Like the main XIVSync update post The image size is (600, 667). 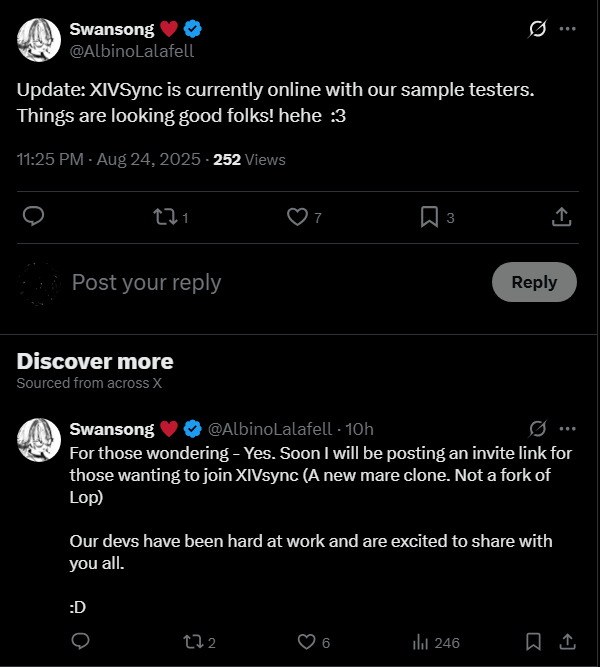(297, 216)
